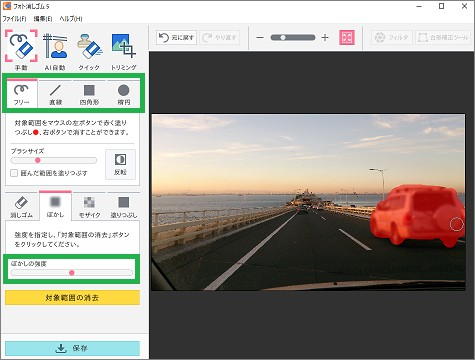Click the 対象範囲の消去 button
The width and height of the screenshot is (475, 360).
(72, 298)
